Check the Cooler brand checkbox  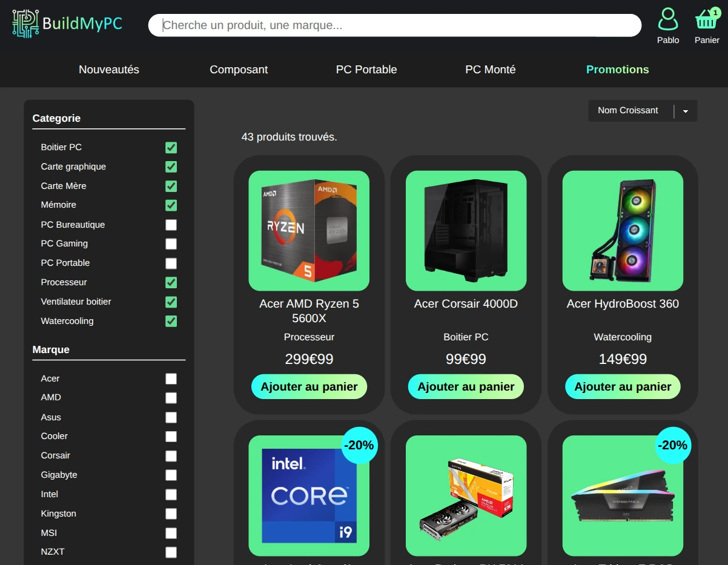click(171, 437)
